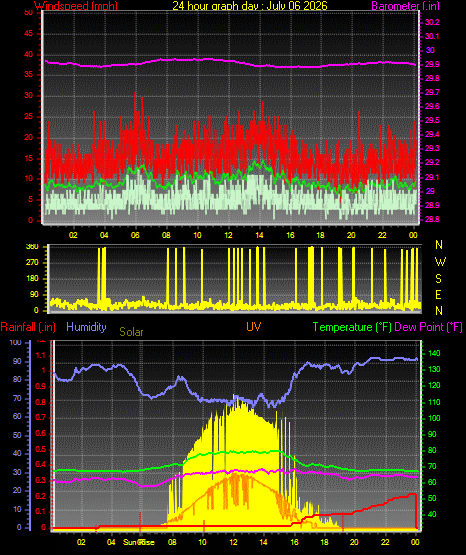The height and width of the screenshot is (555, 466).
Task: Click the "Solar" legend label
Action: click(131, 332)
